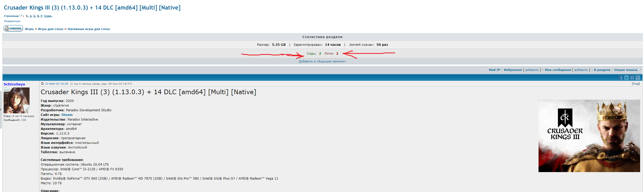Click the [Код] link of the post
The width and height of the screenshot is (644, 192).
pos(636,84)
